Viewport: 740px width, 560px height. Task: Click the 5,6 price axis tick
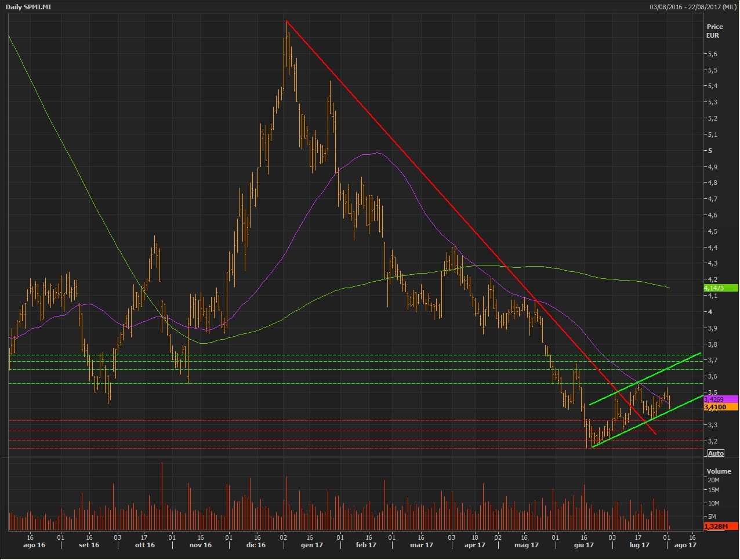(712, 54)
